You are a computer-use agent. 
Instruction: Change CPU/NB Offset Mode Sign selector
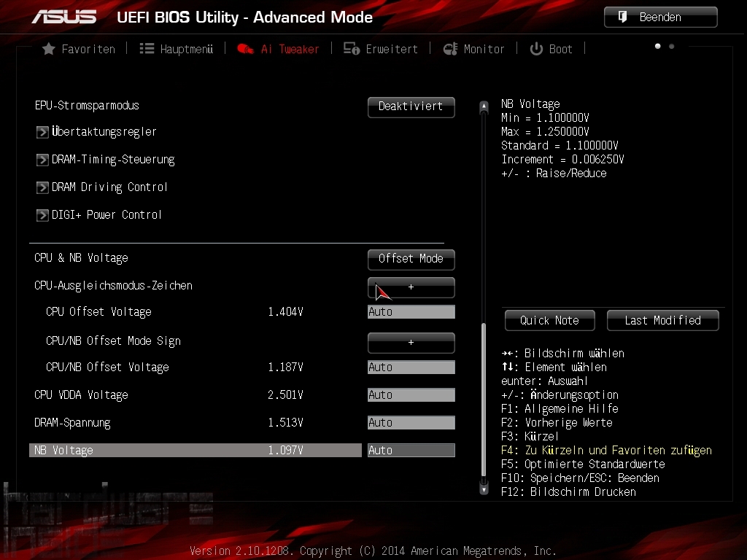(411, 343)
